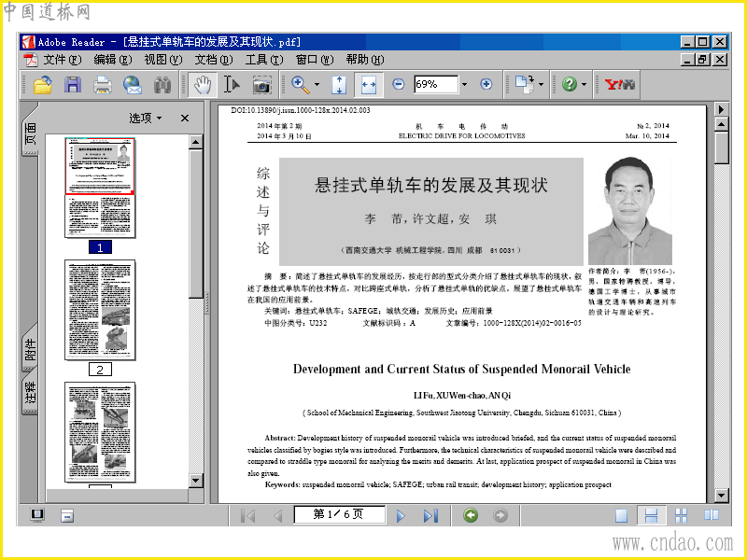This screenshot has height=560, width=747.
Task: Click thumbnail panel scroll down arrow
Action: coord(196,480)
